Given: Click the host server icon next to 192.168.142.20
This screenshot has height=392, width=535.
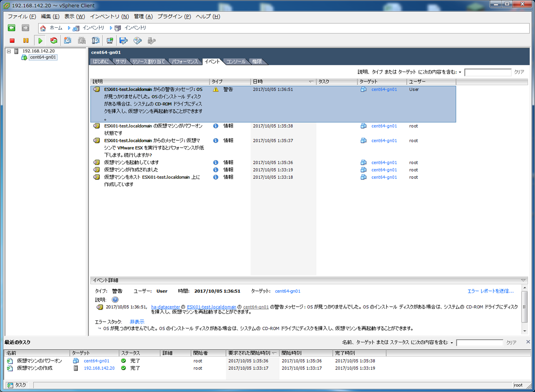Looking at the screenshot, I should click(17, 51).
